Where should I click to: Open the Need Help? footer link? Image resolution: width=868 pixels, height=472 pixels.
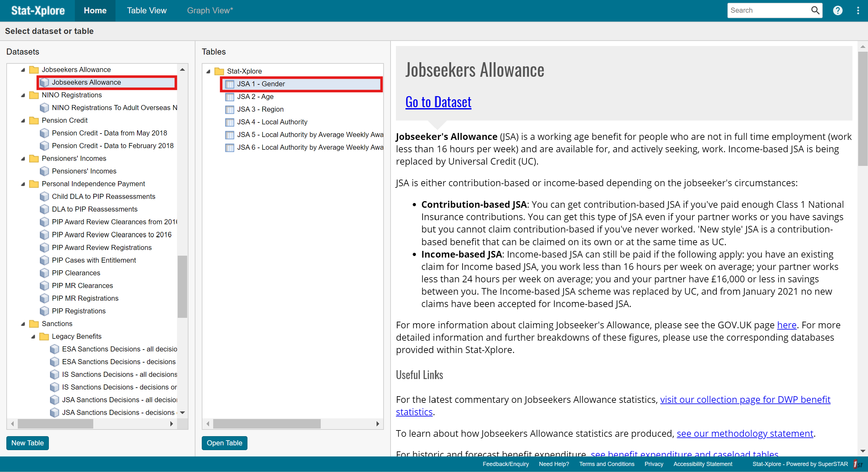coord(554,464)
